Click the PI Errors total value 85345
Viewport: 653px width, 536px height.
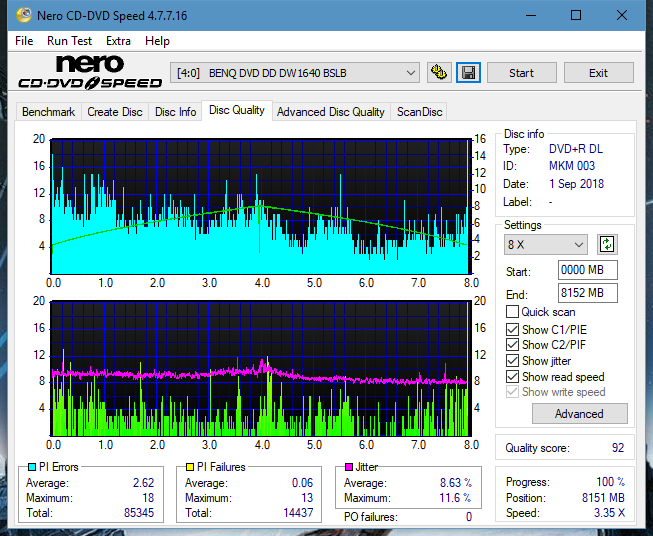[x=139, y=513]
